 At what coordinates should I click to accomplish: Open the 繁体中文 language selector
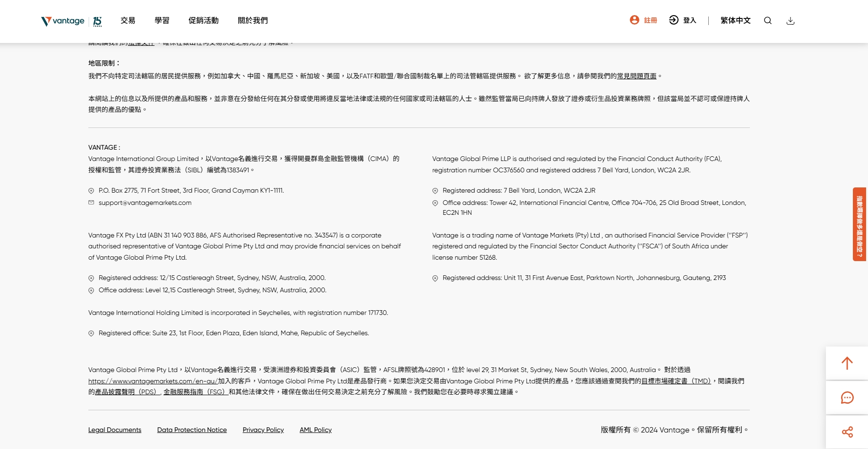pyautogui.click(x=735, y=20)
